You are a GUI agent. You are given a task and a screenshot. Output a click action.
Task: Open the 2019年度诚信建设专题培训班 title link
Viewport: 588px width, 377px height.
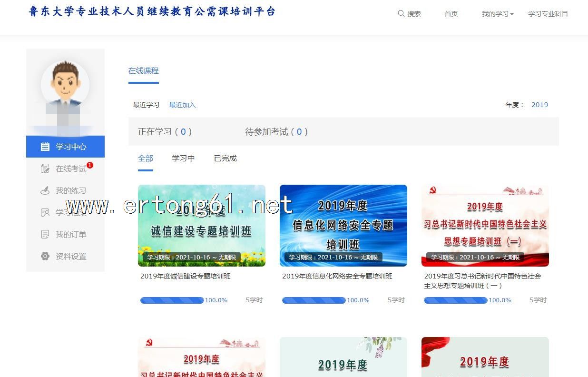click(185, 276)
